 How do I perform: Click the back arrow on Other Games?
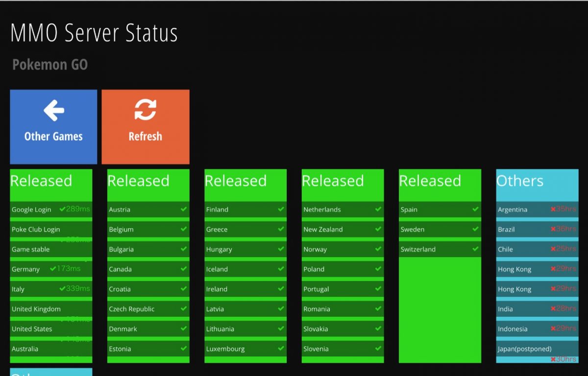click(53, 111)
